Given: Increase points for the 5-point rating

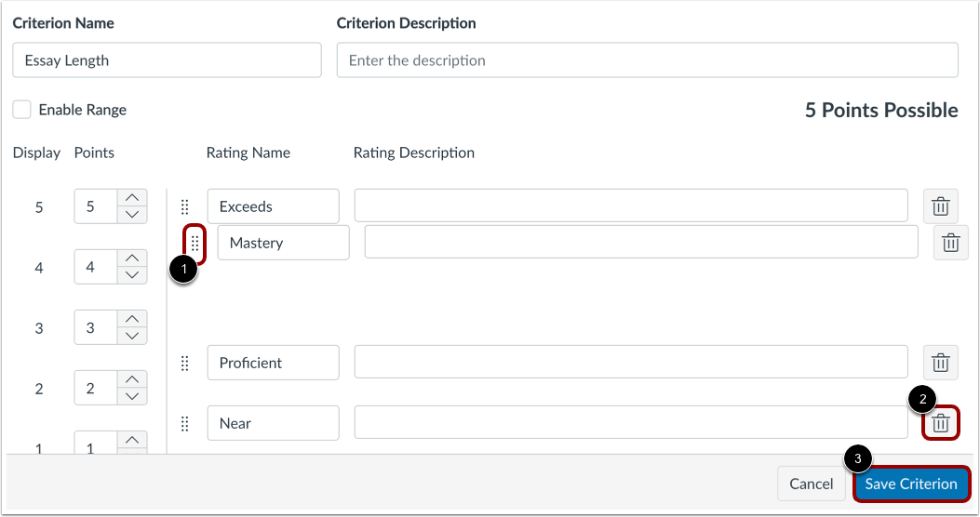Looking at the screenshot, I should (132, 198).
